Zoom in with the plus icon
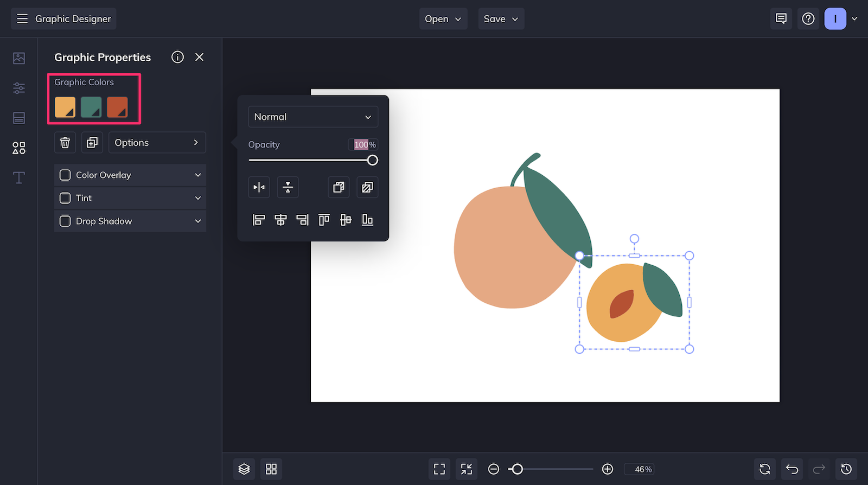Screen dimensions: 868x485 [x=608, y=469]
